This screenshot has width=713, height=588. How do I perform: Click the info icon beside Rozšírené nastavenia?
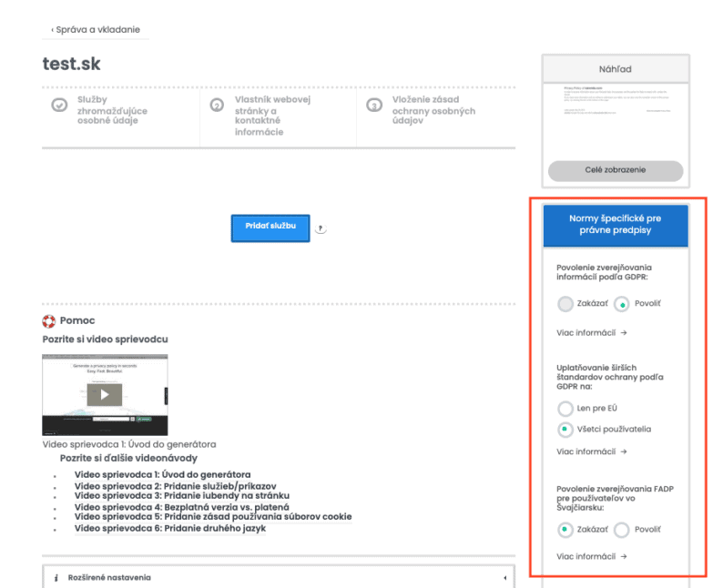(56, 577)
